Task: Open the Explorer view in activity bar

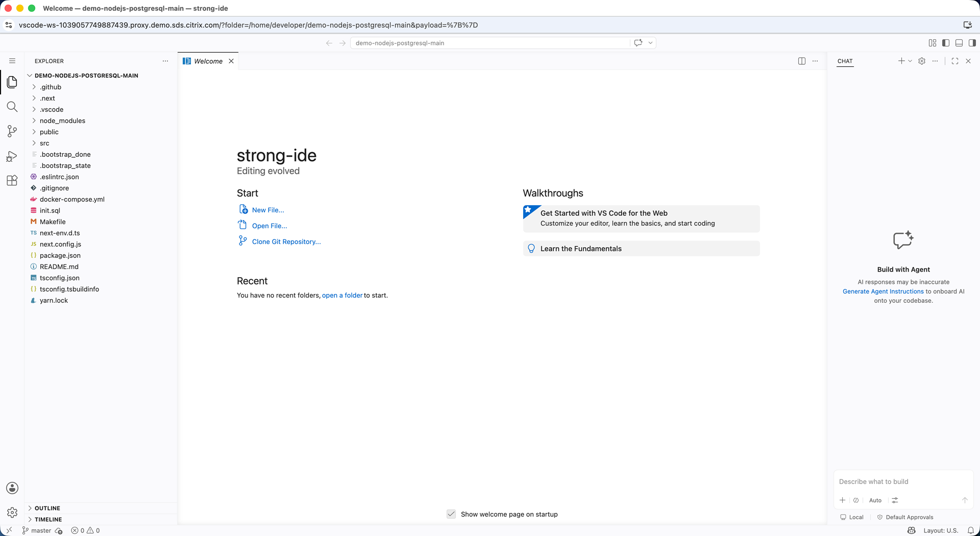Action: click(x=12, y=82)
